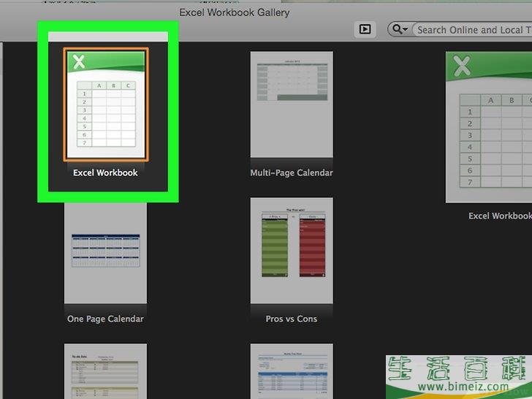Click the Excel Workbook caption under the preview pane
532x399 pixels.
tap(500, 216)
